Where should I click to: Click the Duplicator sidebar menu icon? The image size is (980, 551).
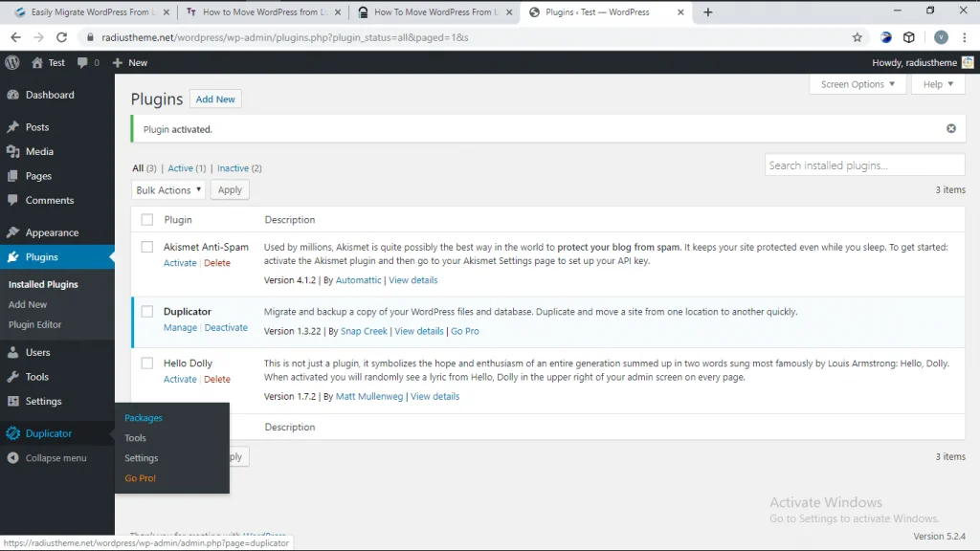(x=12, y=433)
